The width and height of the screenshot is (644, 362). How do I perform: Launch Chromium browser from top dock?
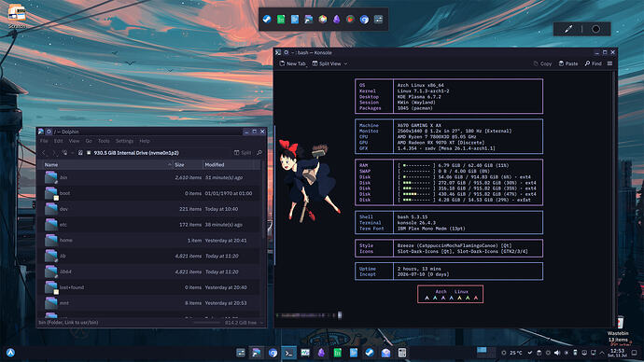[x=364, y=20]
